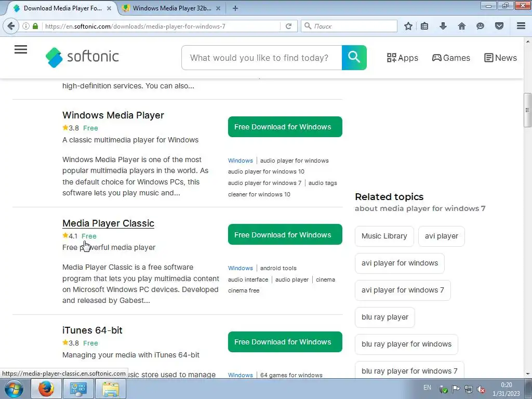Reload the page with refresh icon
Screen dimensions: 532x399
(x=288, y=26)
